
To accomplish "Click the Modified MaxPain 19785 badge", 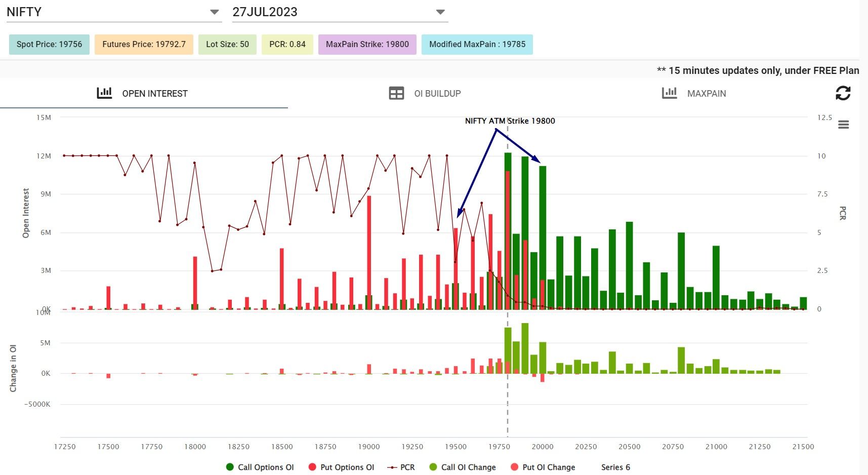I will pyautogui.click(x=477, y=44).
